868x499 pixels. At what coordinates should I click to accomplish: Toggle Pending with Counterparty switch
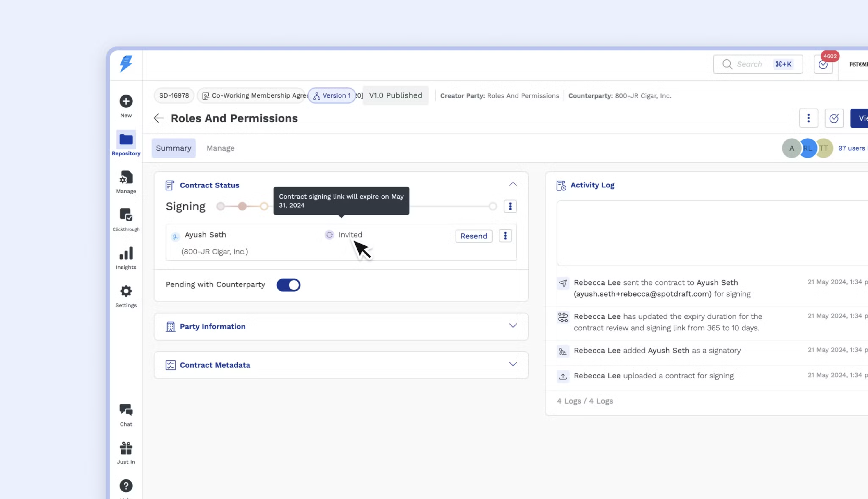[288, 285]
